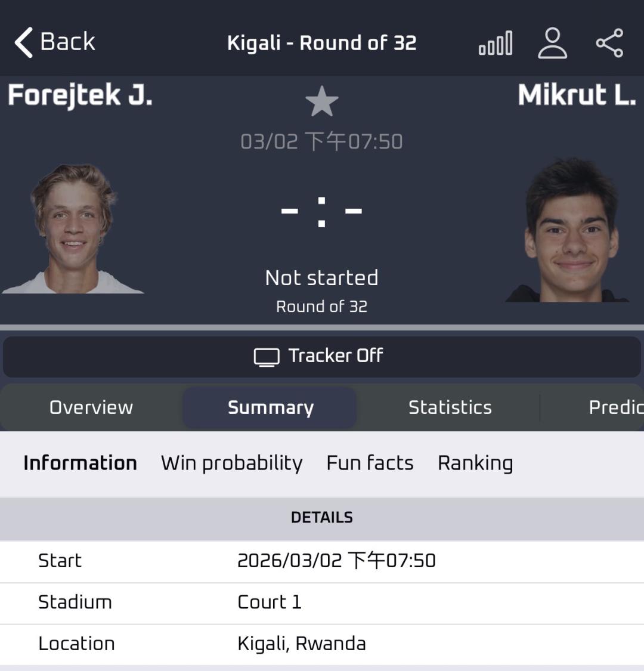The height and width of the screenshot is (671, 644).
Task: Switch to the Ranking sub-tab
Action: [x=475, y=463]
